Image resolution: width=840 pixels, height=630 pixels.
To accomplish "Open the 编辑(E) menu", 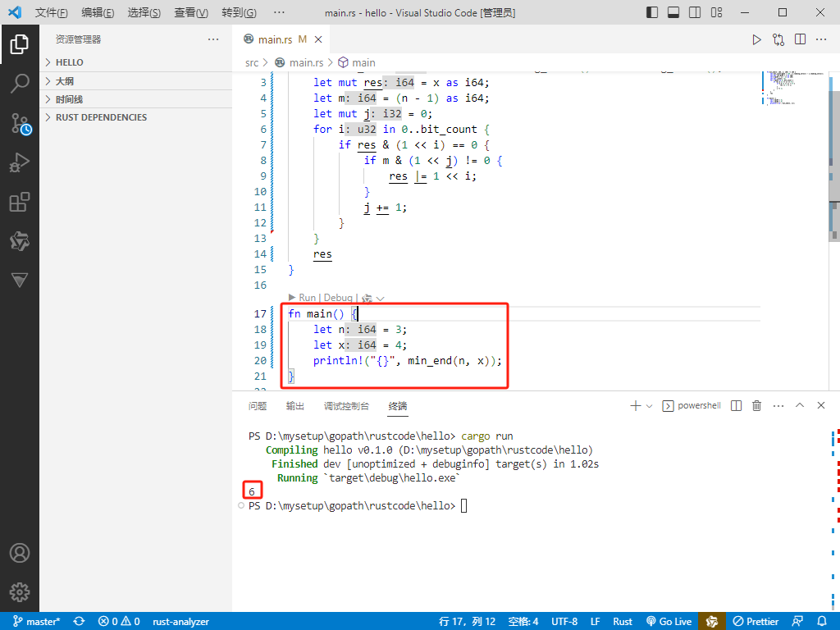I will (98, 12).
